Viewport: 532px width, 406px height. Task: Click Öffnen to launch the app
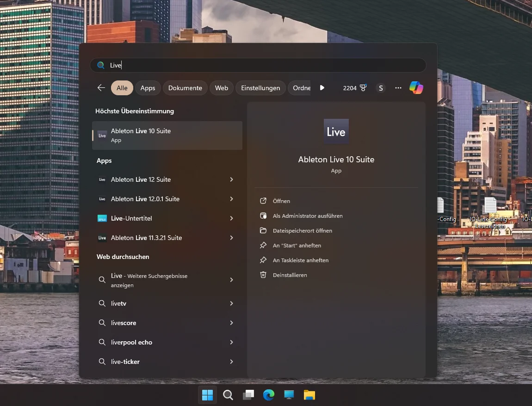281,201
